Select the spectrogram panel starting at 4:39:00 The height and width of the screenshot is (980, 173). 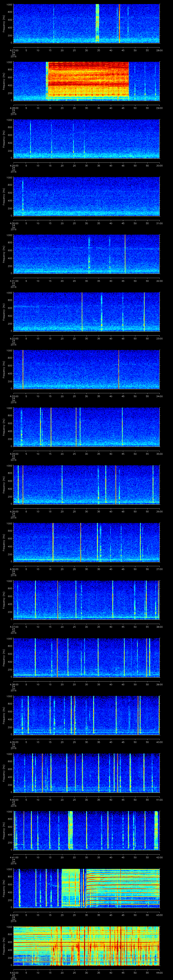(86, 715)
